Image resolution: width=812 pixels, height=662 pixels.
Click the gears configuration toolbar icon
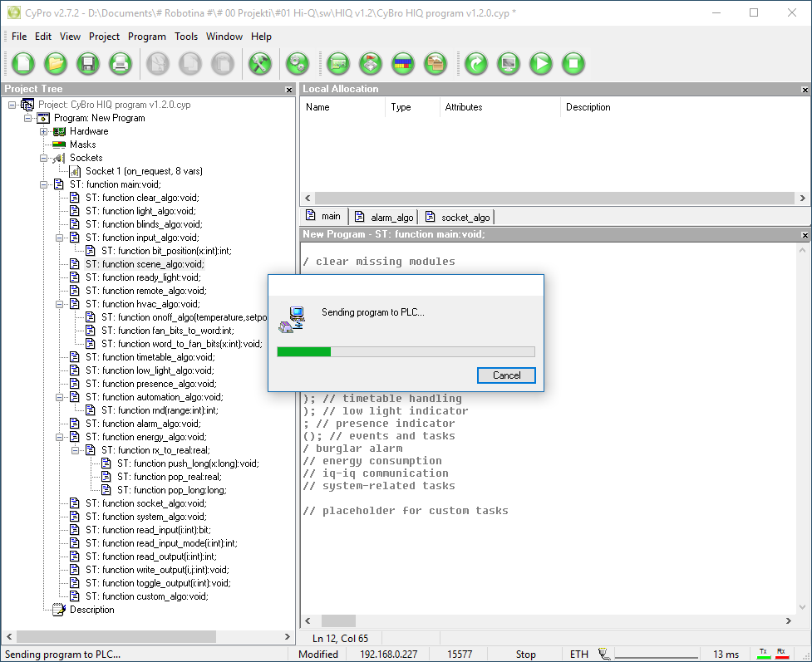point(297,63)
